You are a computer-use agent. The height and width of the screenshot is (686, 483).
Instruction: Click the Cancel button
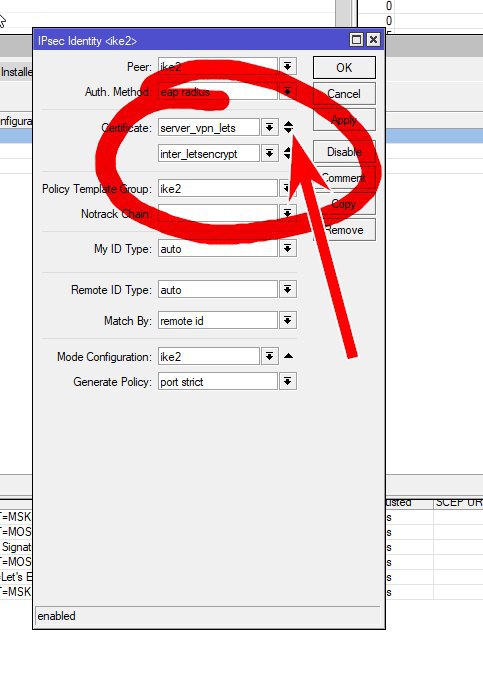click(x=344, y=94)
